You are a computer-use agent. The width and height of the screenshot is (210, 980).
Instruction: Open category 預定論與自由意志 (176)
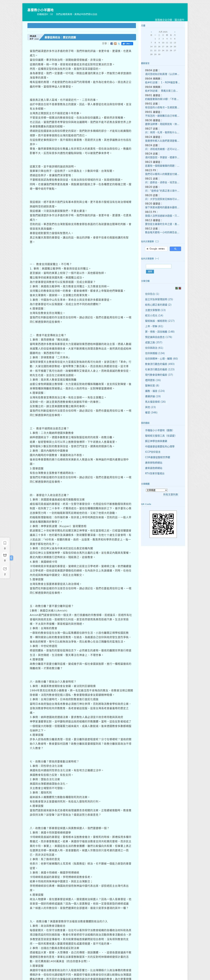pyautogui.click(x=158, y=337)
